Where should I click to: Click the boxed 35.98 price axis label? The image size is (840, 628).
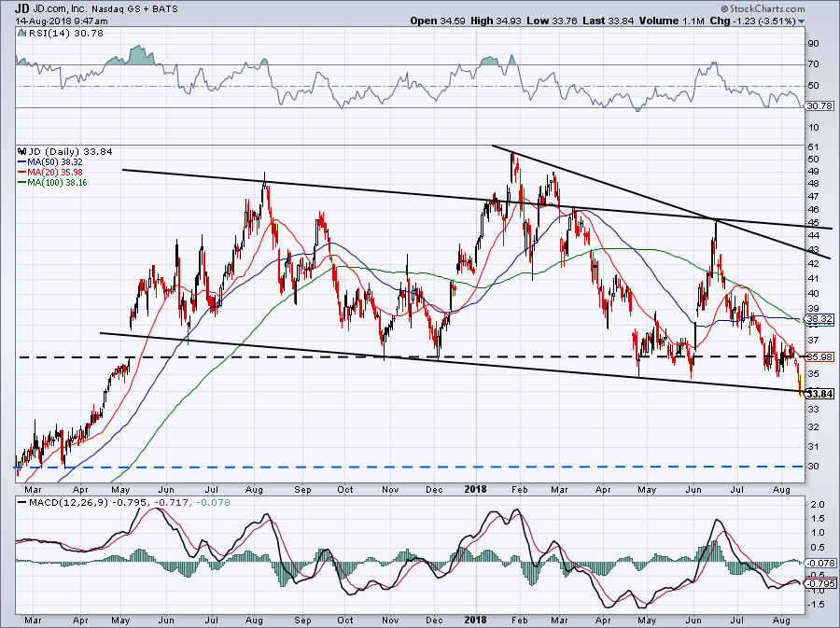tap(819, 356)
